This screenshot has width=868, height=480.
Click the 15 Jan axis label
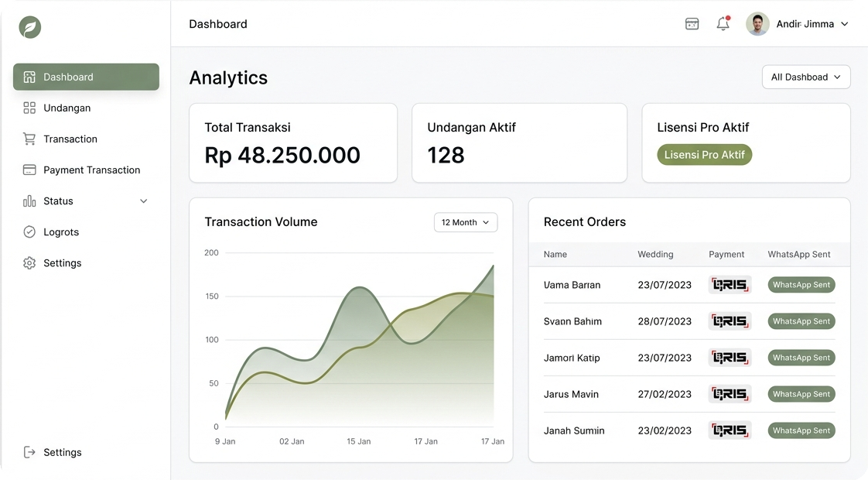click(359, 442)
